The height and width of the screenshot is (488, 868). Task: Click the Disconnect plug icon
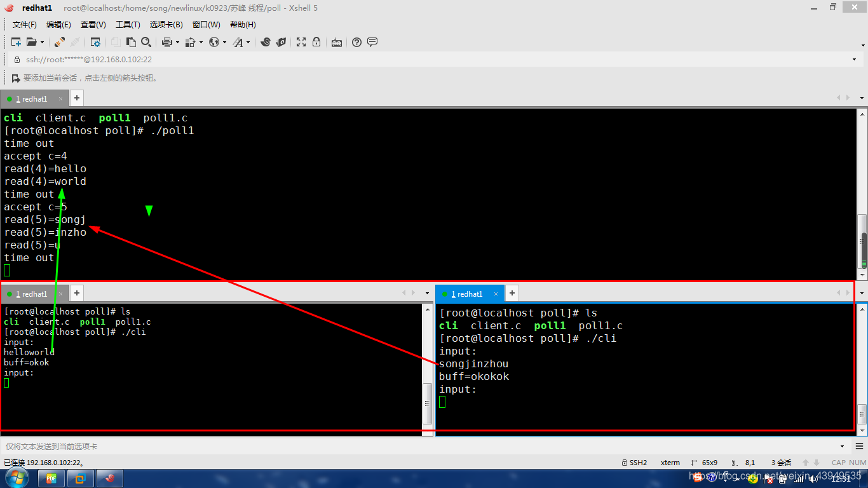click(x=60, y=42)
